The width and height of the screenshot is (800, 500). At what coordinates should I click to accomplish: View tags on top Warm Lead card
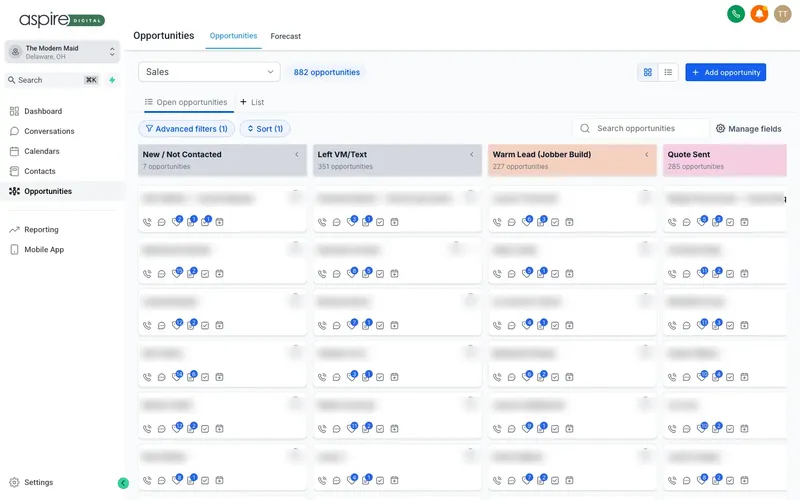(527, 221)
